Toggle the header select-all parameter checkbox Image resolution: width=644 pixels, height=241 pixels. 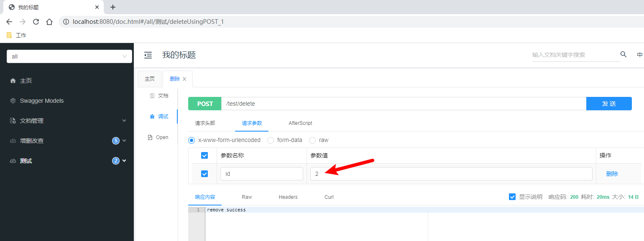click(204, 155)
